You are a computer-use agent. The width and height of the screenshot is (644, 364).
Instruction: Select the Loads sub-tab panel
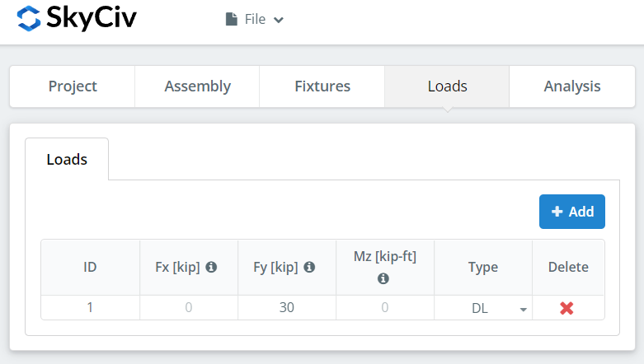pyautogui.click(x=67, y=160)
